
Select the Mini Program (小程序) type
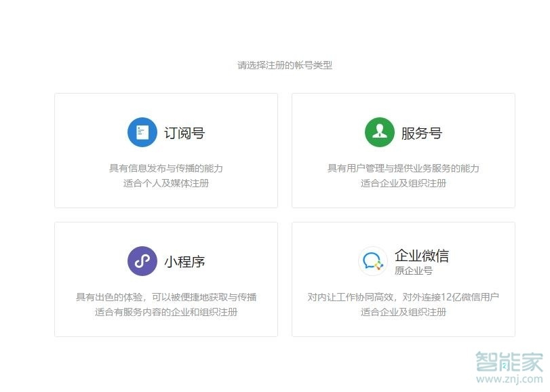pos(165,278)
